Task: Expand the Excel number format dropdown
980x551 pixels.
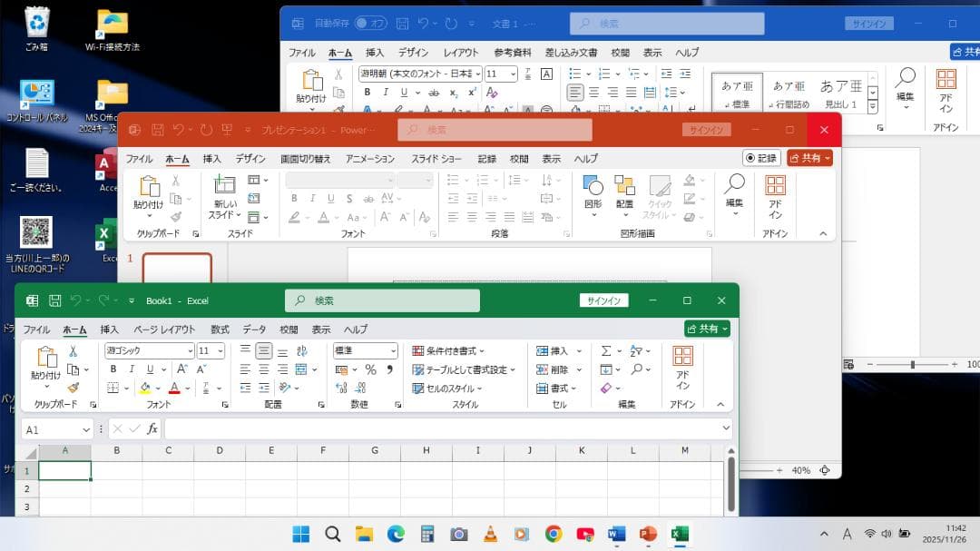Action: (392, 350)
